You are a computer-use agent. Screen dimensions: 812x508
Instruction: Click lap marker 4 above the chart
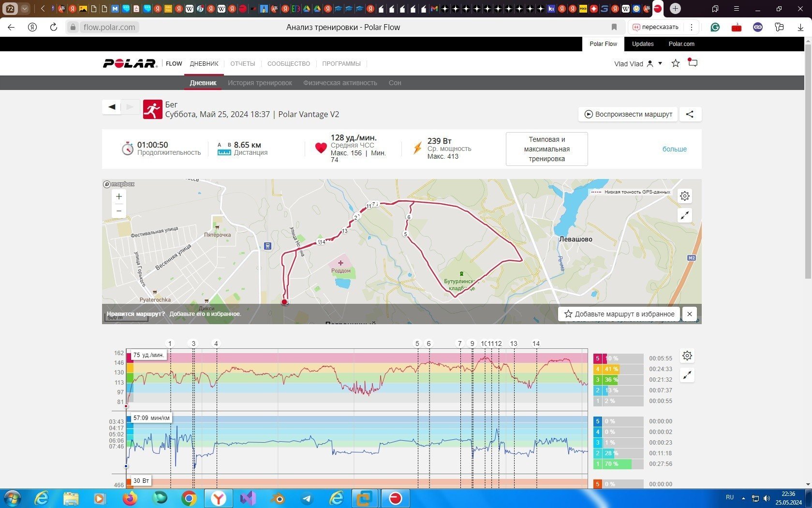point(216,344)
